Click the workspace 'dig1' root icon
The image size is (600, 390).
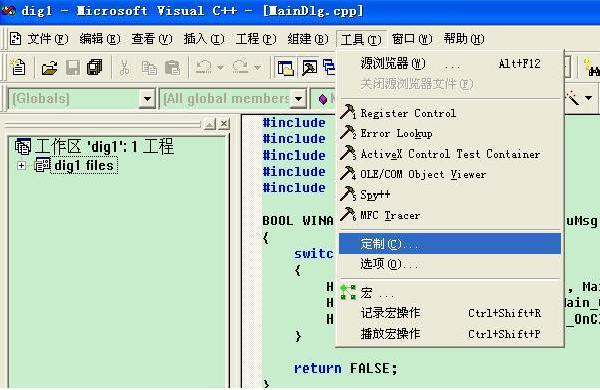click(x=23, y=147)
